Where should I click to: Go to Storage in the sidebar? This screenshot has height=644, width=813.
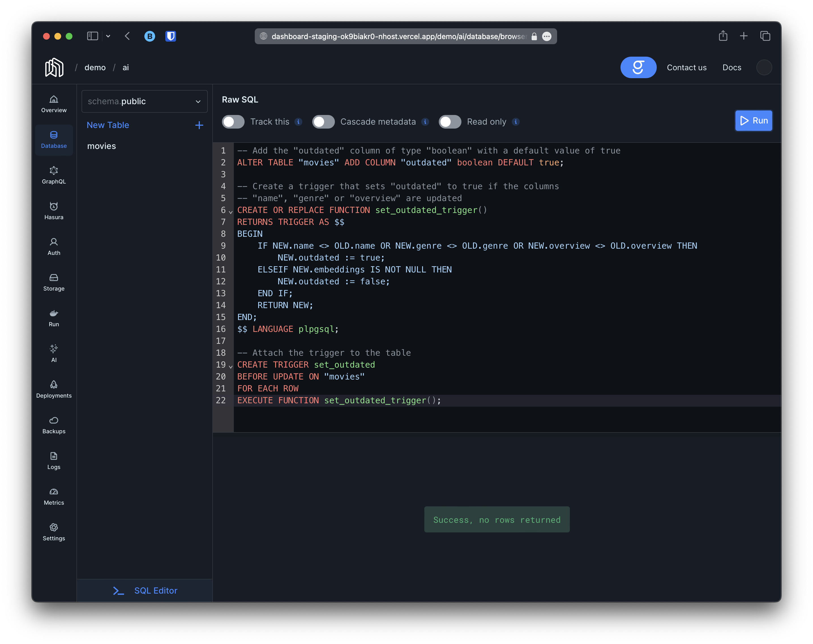(54, 282)
